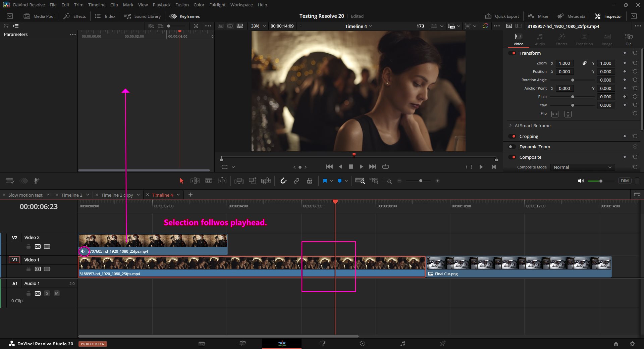The height and width of the screenshot is (349, 644).
Task: Expand the AI Smart Reframe section
Action: click(510, 126)
